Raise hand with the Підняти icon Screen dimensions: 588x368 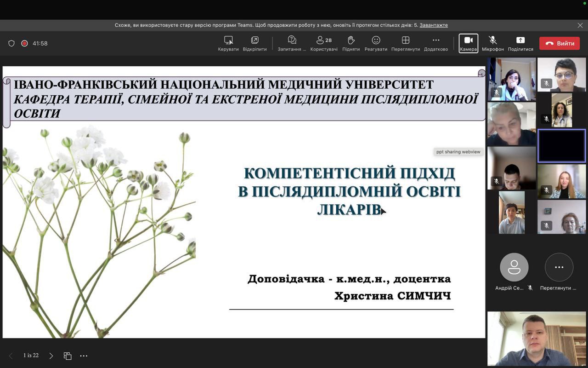tap(351, 40)
